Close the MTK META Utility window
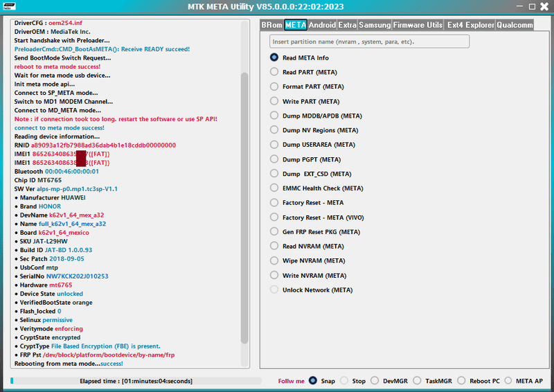The width and height of the screenshot is (554, 392). tap(544, 6)
